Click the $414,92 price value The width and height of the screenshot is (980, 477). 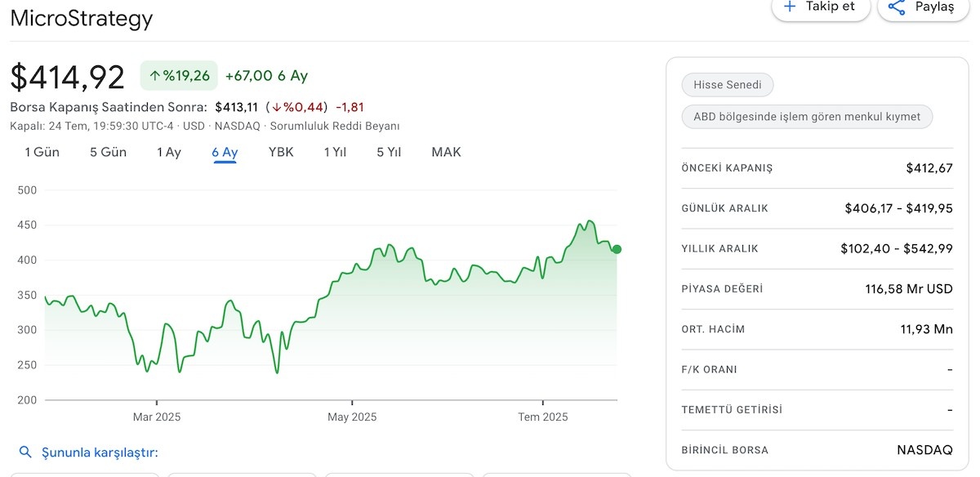[67, 77]
